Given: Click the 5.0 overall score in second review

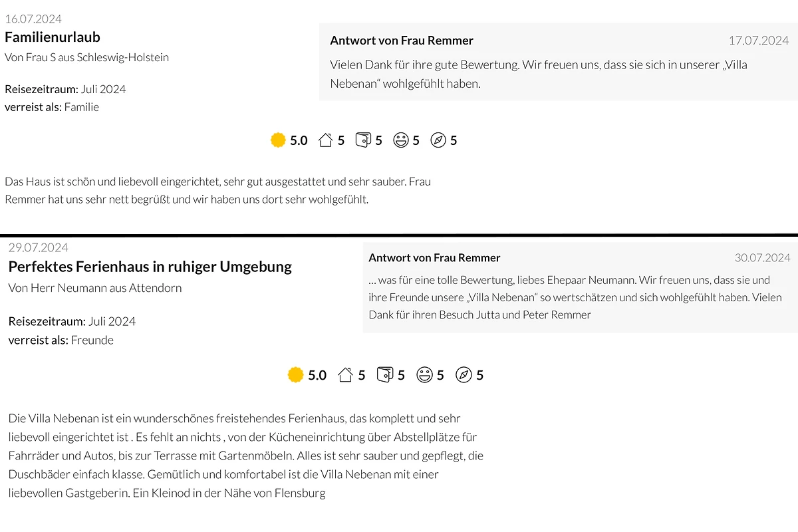Looking at the screenshot, I should [x=317, y=375].
